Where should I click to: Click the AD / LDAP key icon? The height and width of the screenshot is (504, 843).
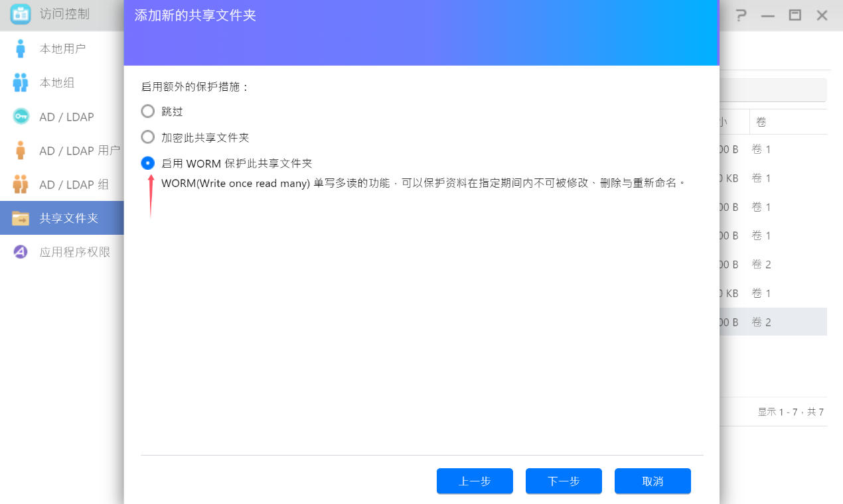coord(21,117)
